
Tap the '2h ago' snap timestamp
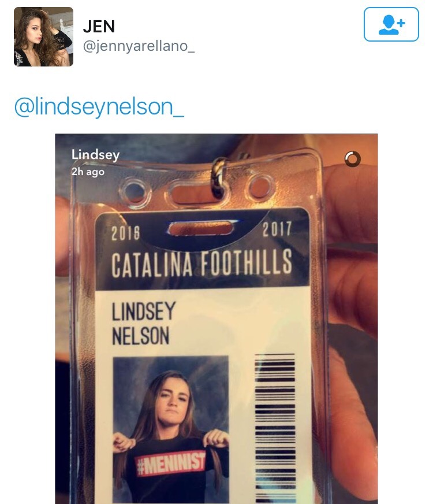pos(88,172)
